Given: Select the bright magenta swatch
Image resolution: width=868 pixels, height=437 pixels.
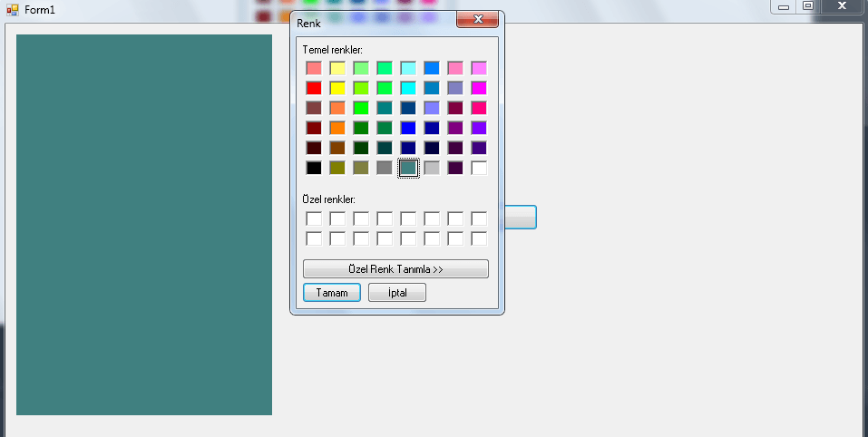Looking at the screenshot, I should (479, 88).
